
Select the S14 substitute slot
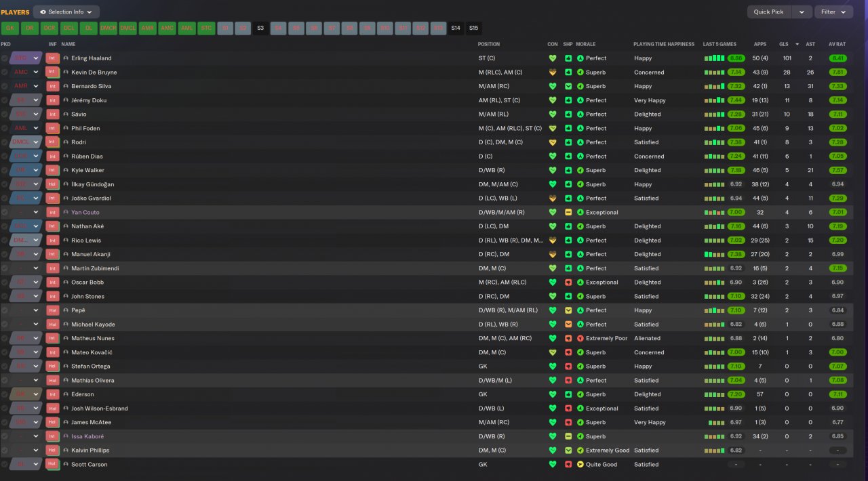point(456,28)
